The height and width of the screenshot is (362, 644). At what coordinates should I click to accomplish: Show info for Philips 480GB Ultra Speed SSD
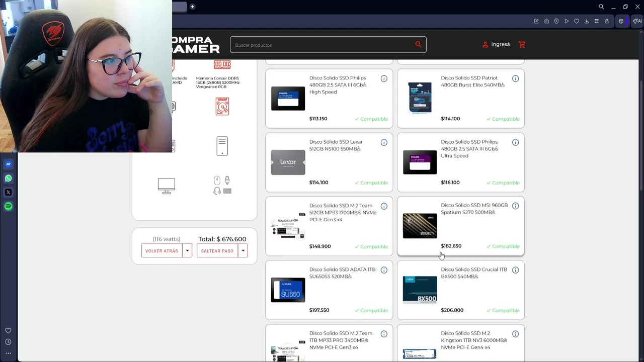click(515, 142)
